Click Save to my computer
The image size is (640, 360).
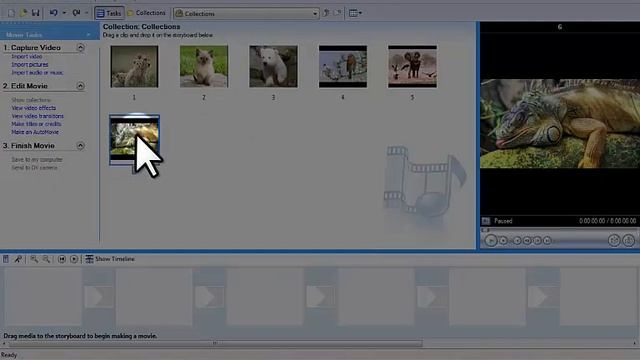[37, 160]
